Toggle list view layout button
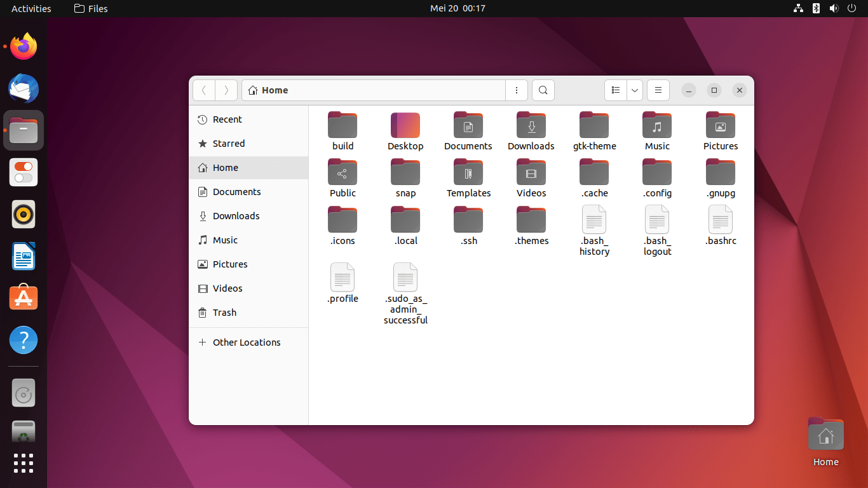The width and height of the screenshot is (868, 488). pos(615,90)
